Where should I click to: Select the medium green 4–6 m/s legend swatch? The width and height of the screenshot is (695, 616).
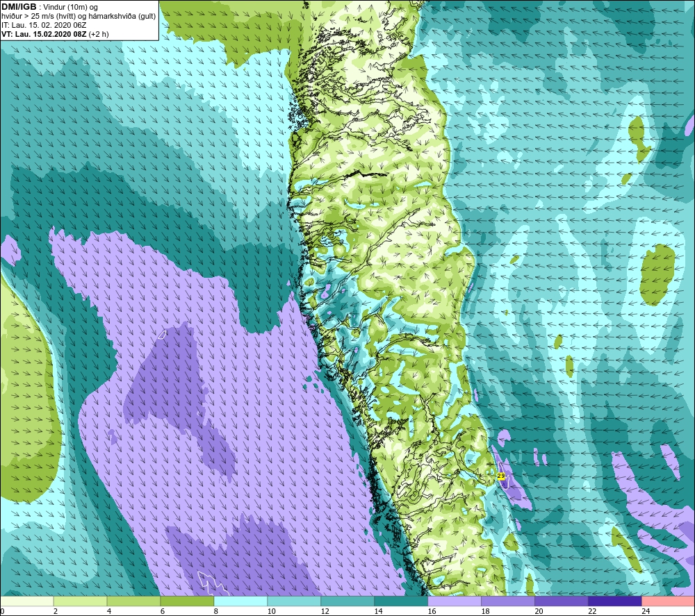point(133,601)
